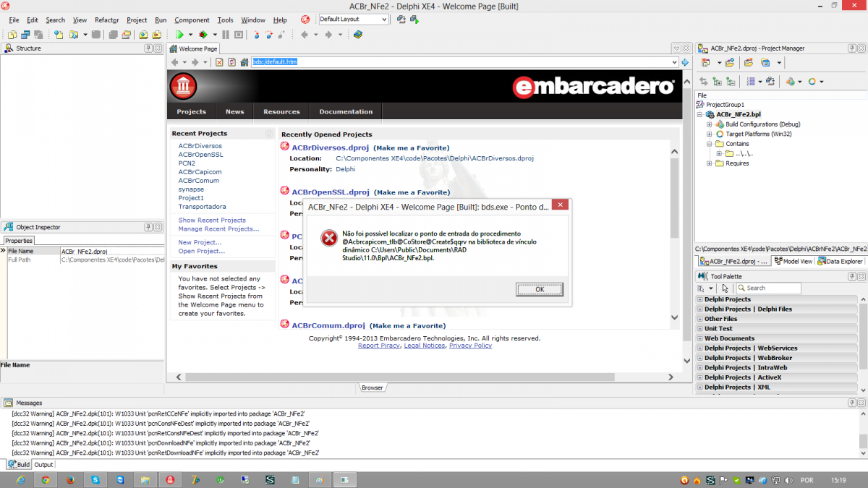Open the Default Layout dropdown
This screenshot has width=868, height=488.
point(384,20)
